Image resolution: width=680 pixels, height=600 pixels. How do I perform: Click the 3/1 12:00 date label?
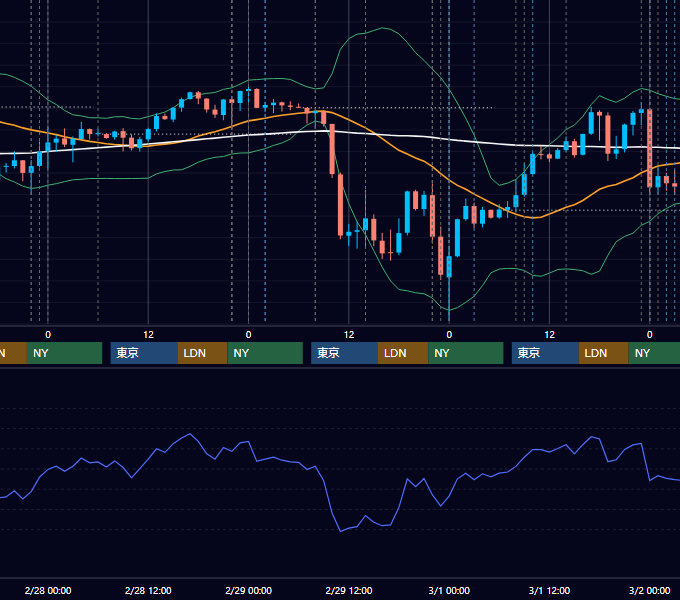(549, 590)
